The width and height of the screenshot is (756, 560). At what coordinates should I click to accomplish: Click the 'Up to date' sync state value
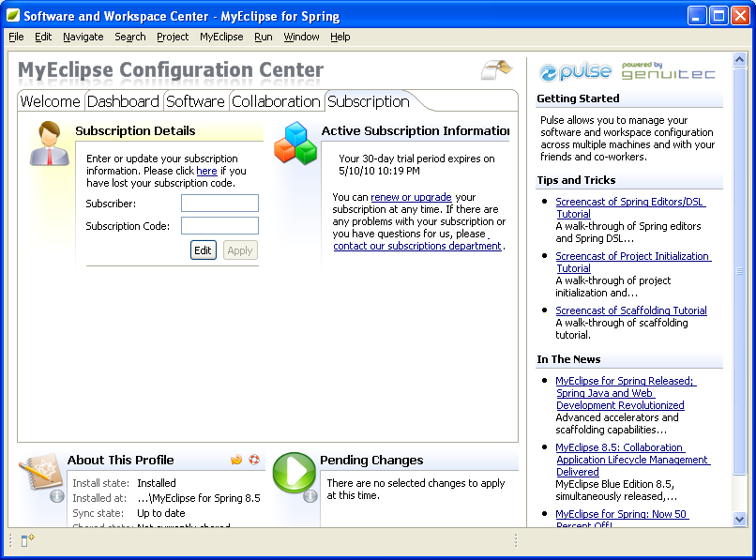(161, 513)
